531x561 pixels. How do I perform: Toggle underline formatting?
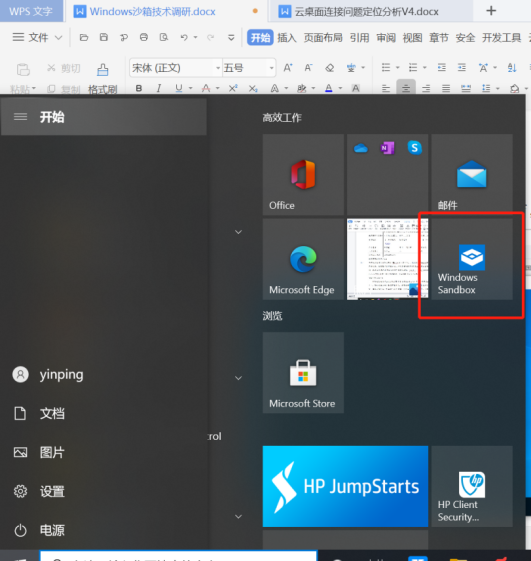[179, 88]
